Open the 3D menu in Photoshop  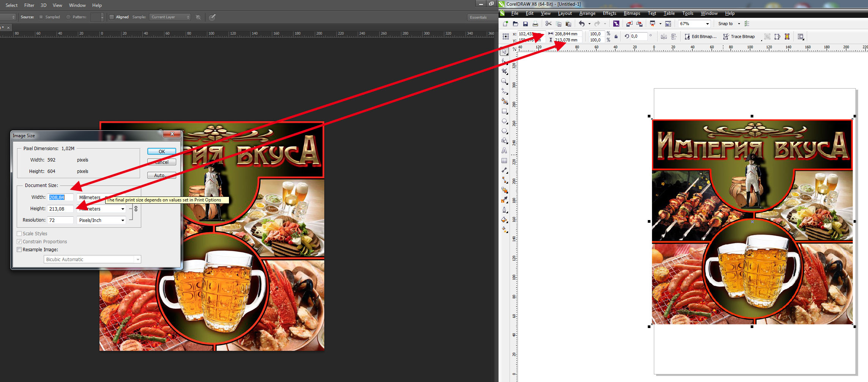(44, 5)
